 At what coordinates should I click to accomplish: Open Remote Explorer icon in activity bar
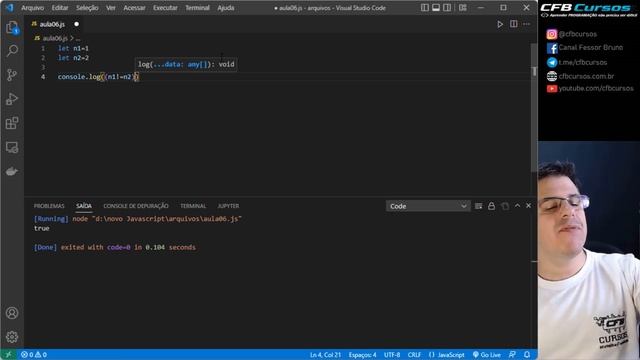pyautogui.click(x=12, y=147)
